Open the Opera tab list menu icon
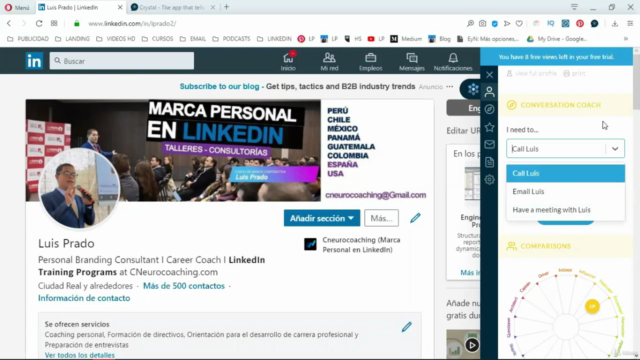The height and width of the screenshot is (360, 640). [574, 7]
